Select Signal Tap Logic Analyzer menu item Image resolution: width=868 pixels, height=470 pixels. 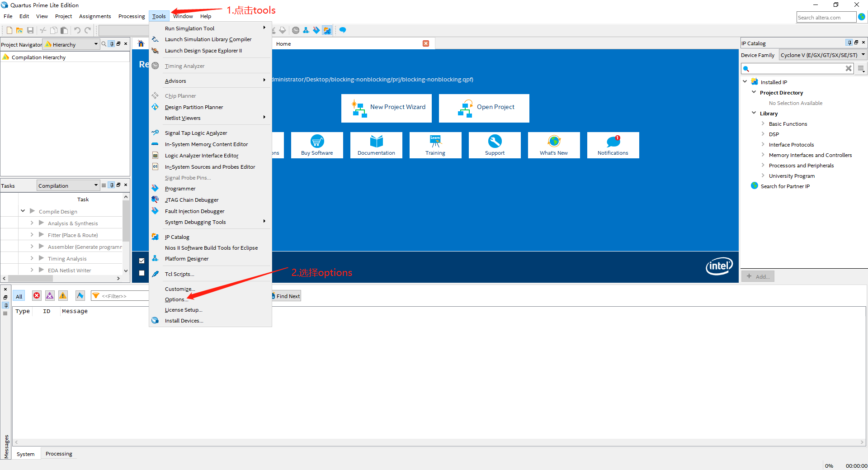point(210,133)
